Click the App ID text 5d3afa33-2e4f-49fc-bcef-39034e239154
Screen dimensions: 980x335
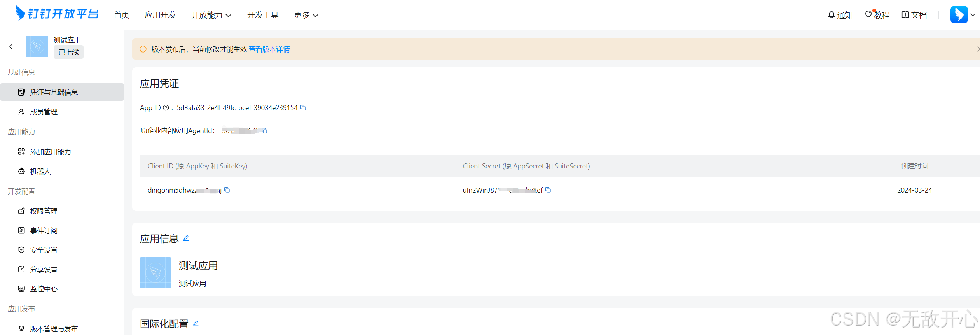tap(237, 108)
